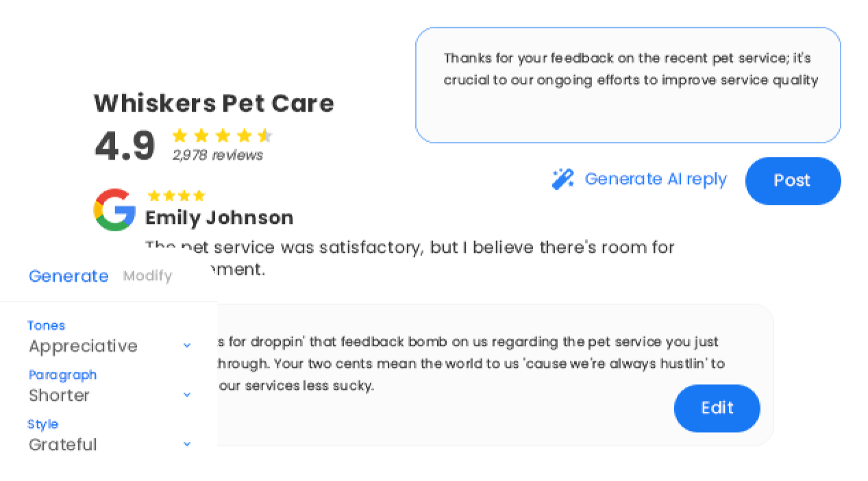Screen dimensions: 868x481
Task: Click the Google logo icon
Action: coord(114,210)
